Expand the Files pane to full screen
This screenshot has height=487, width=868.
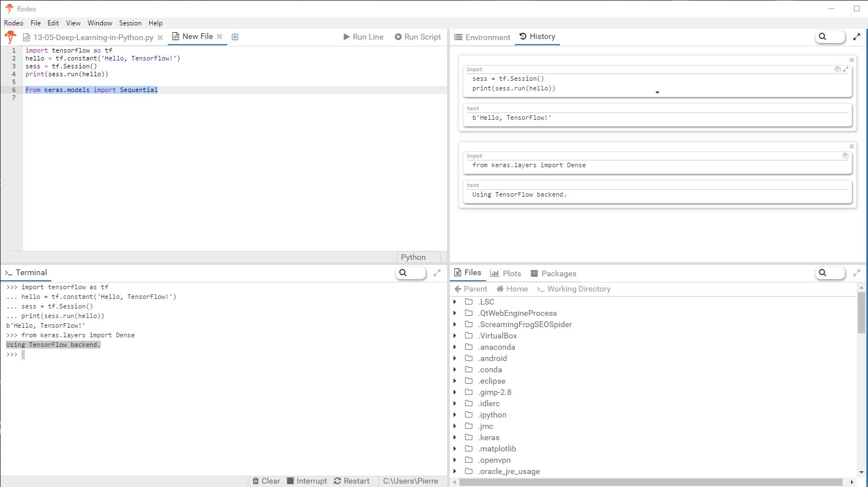coord(857,273)
